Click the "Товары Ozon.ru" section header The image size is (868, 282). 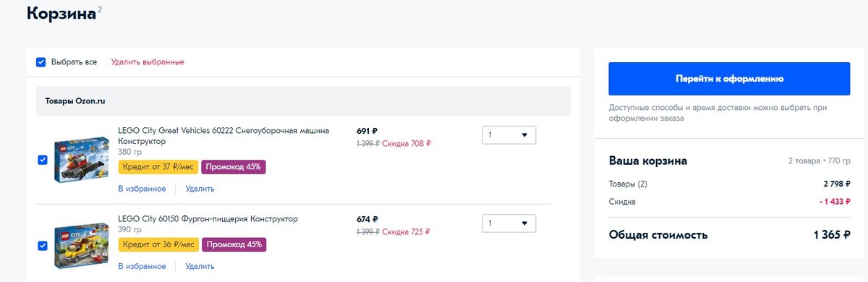click(303, 101)
